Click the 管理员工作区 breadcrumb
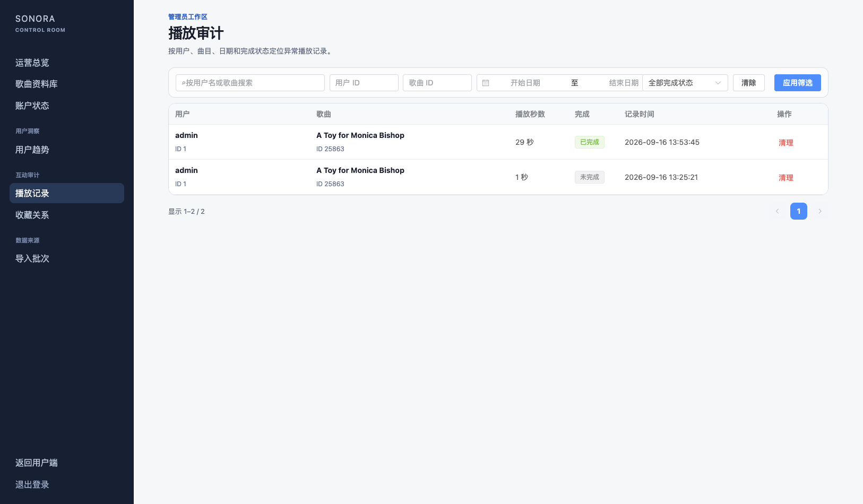This screenshot has height=504, width=863. (x=188, y=17)
